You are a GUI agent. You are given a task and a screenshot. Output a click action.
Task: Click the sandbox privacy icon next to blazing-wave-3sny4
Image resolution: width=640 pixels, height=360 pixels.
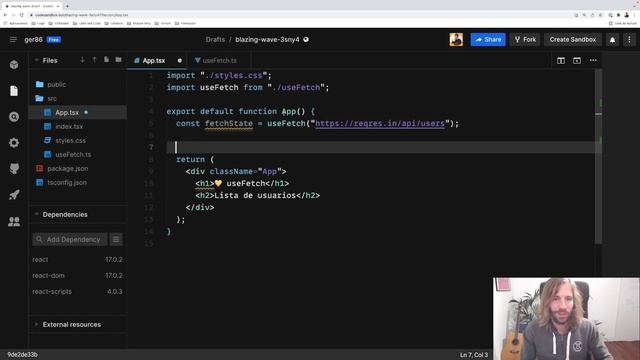click(306, 40)
